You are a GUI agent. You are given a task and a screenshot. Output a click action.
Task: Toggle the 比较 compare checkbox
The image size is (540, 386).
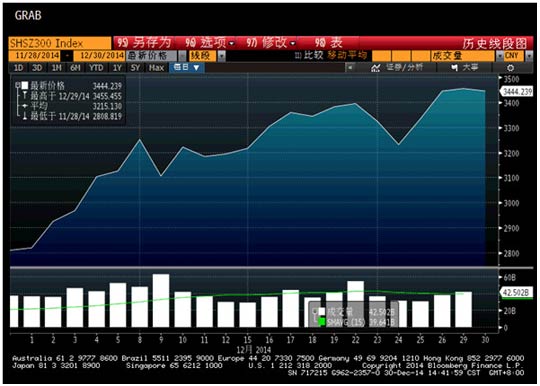point(298,56)
